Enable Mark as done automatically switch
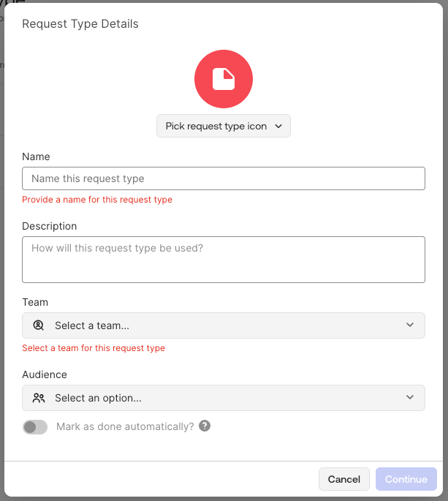The width and height of the screenshot is (448, 501). coord(35,427)
